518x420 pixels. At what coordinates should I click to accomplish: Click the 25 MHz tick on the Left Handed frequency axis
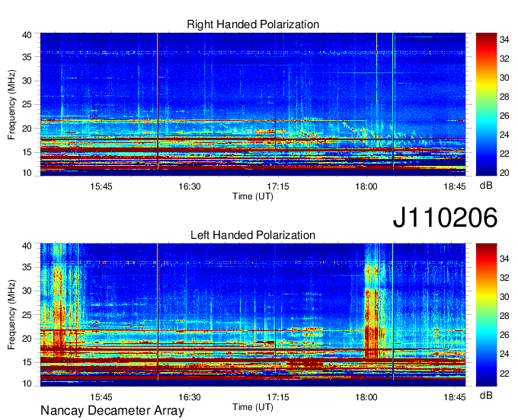coord(27,315)
